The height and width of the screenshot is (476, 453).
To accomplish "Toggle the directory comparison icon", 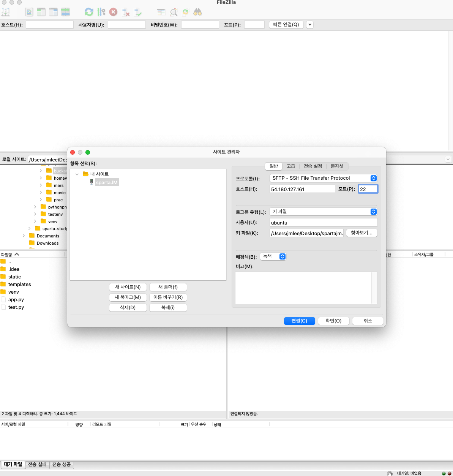I will [174, 12].
